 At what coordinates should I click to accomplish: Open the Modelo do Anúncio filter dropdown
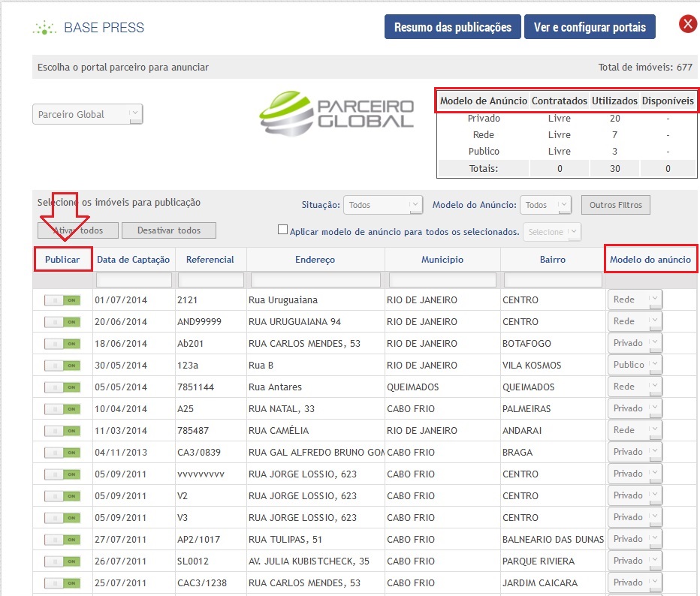546,205
